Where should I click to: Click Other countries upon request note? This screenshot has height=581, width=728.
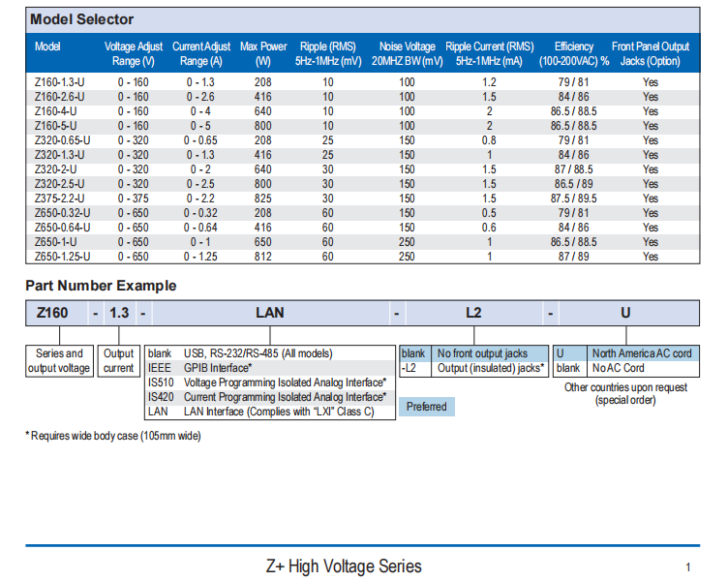[x=625, y=394]
